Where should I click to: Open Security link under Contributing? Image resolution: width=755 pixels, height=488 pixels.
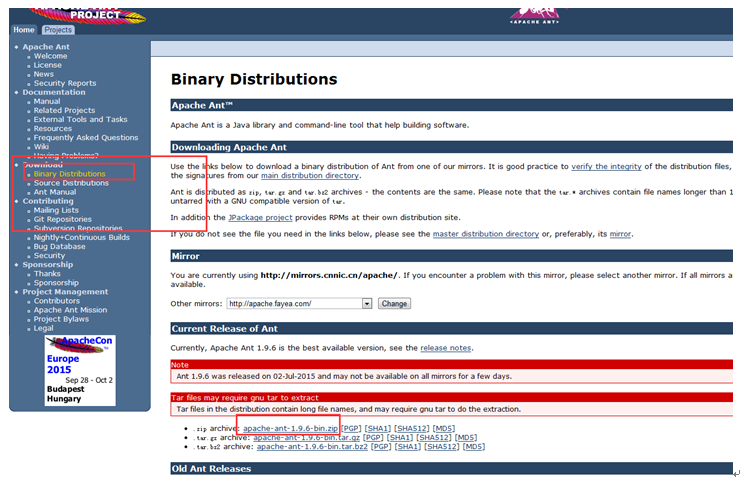tap(49, 256)
